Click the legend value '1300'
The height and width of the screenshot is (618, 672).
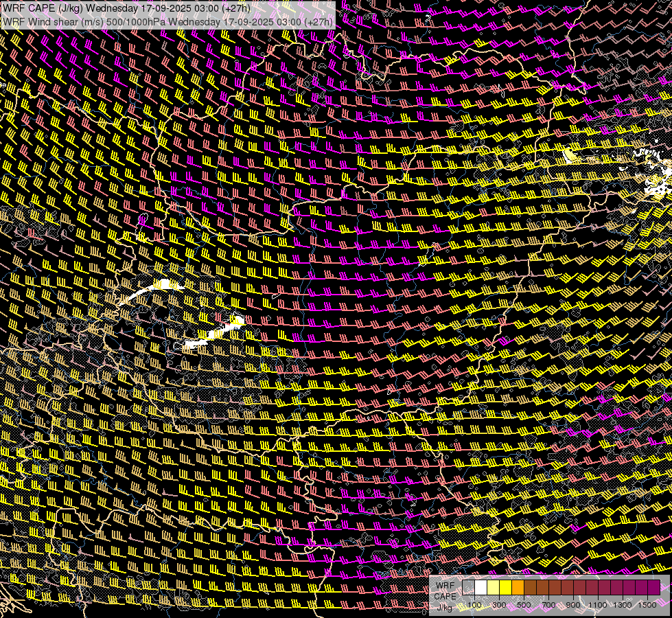tap(623, 605)
